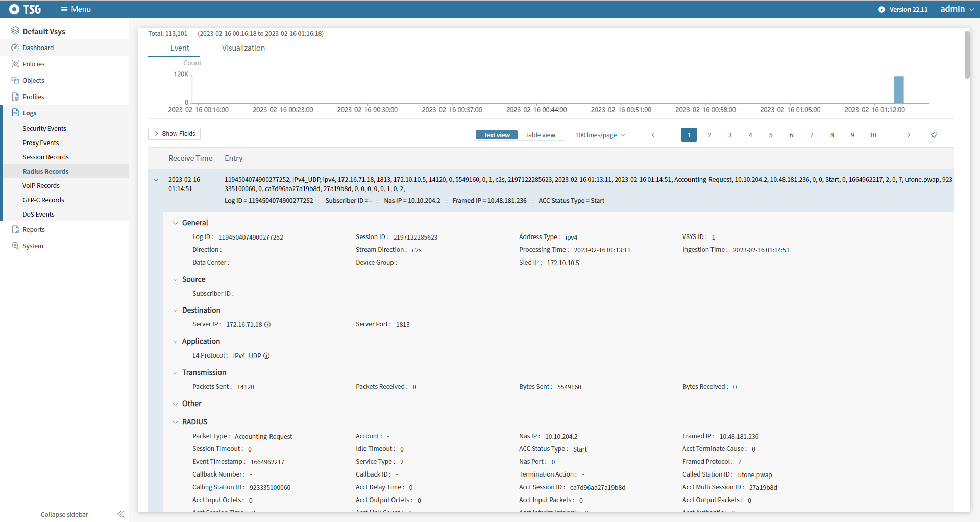Open Session Records in Logs menu
Screen dimensions: 980x522
point(45,157)
